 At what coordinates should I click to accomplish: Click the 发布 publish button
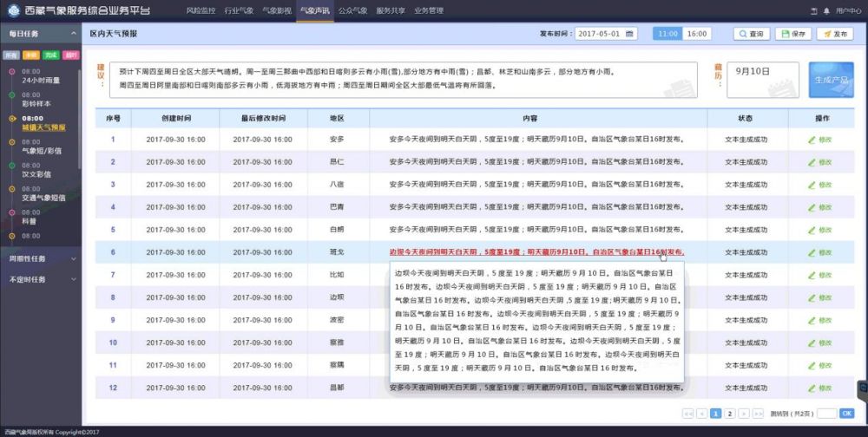(x=836, y=34)
